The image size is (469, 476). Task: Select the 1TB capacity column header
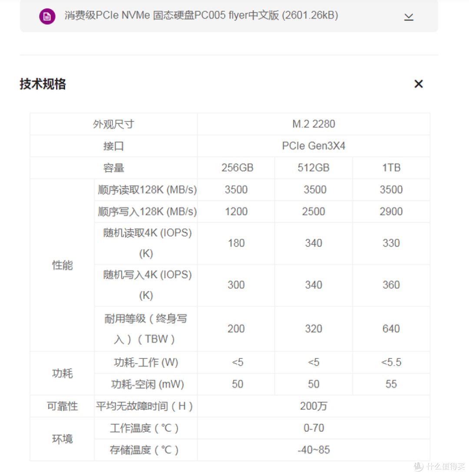click(391, 167)
